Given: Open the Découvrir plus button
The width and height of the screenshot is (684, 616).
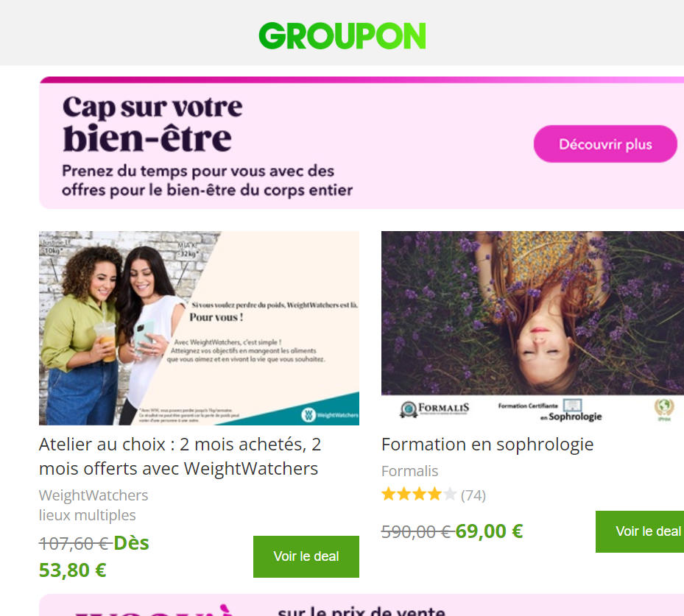Looking at the screenshot, I should coord(605,144).
